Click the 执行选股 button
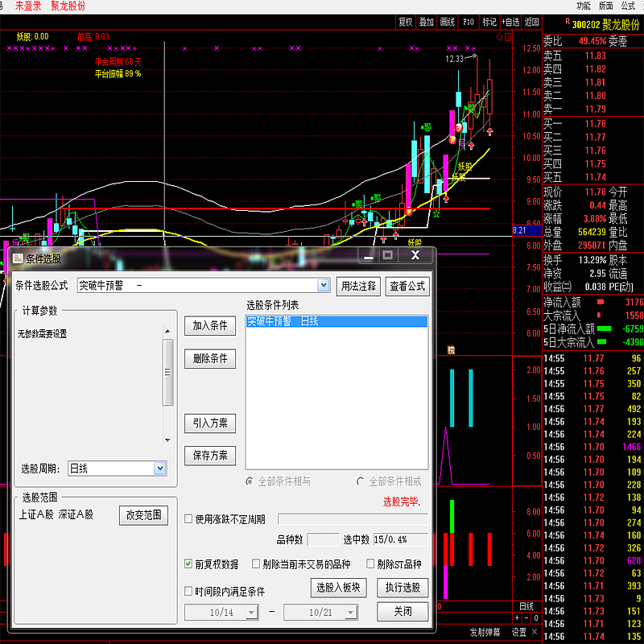Viewport: 644px width, 644px height. (402, 588)
